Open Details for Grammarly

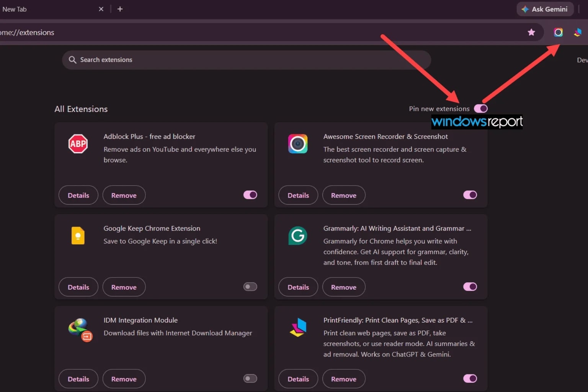tap(298, 287)
